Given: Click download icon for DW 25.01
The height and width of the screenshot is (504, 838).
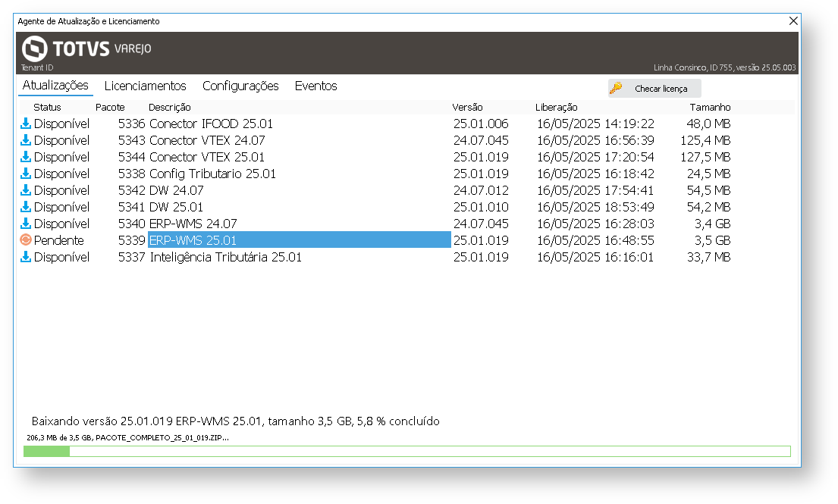Looking at the screenshot, I should point(25,206).
